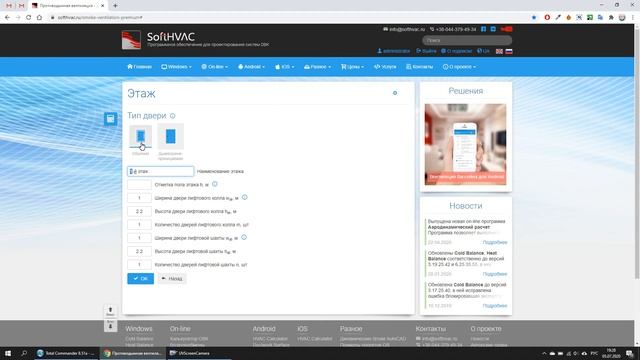The image size is (640, 360).
Task: Open Подробнее link under third news item
Action: tap(495, 305)
